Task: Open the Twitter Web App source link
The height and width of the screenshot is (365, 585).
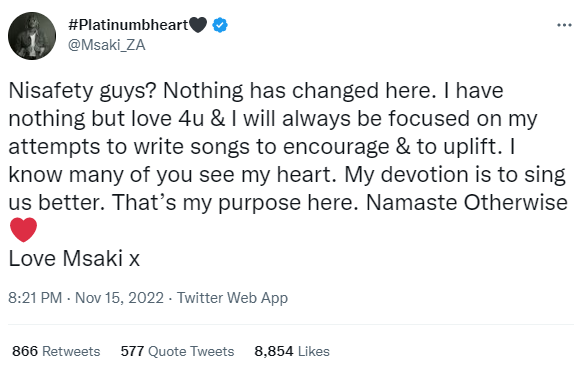Action: pos(232,298)
